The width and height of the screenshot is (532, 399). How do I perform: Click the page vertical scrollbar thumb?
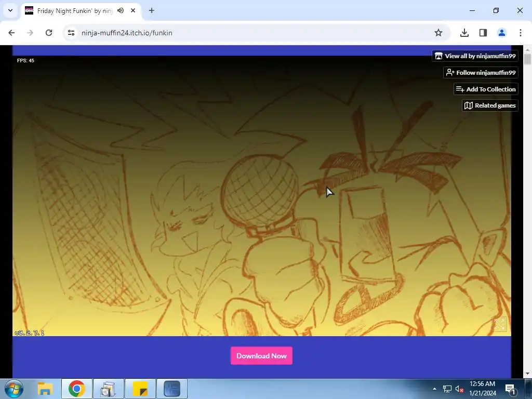528,58
